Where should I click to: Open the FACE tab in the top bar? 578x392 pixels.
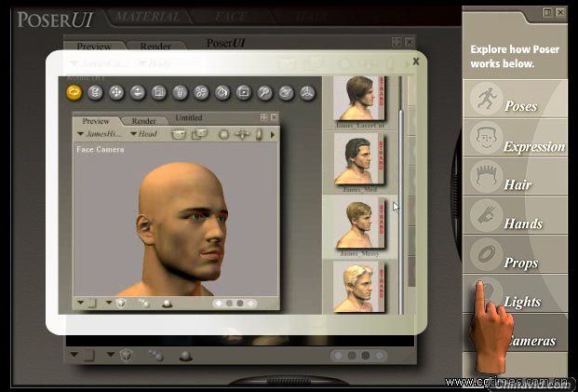(231, 17)
